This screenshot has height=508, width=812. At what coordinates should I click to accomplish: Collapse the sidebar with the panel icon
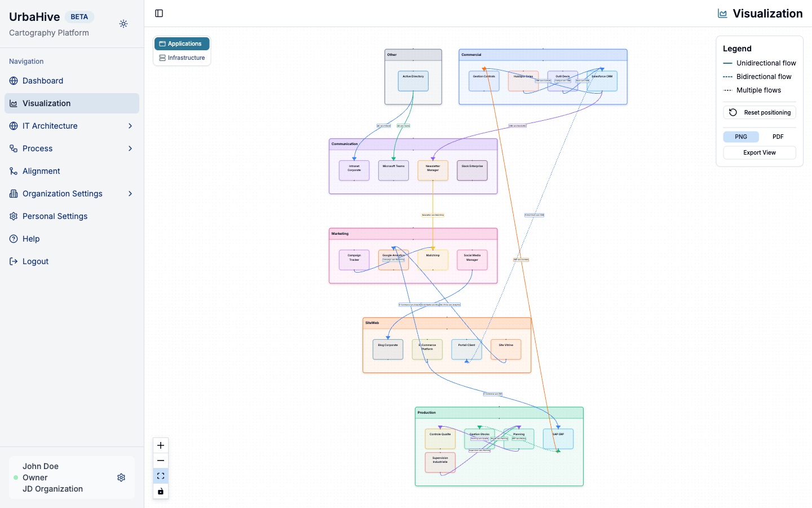pyautogui.click(x=159, y=14)
